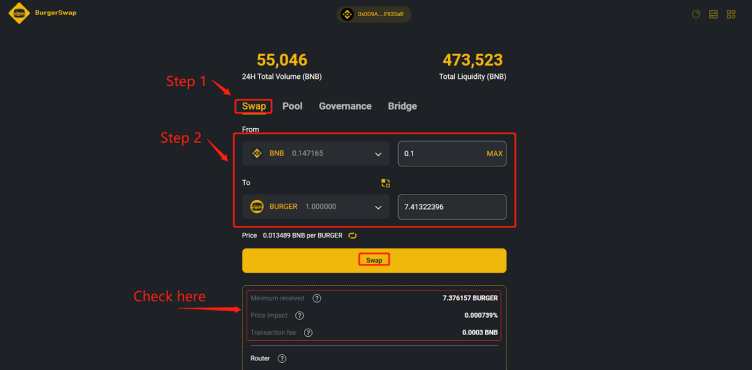Select the price text 0.013489 BNB per BURGER
This screenshot has width=753, height=370.
tap(303, 235)
